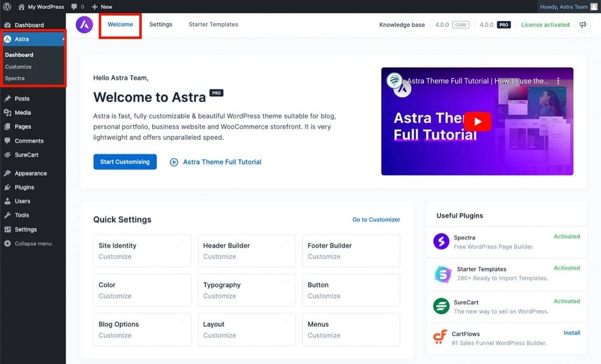Open Plugins in the sidebar menu
601x364 pixels.
pyautogui.click(x=24, y=187)
